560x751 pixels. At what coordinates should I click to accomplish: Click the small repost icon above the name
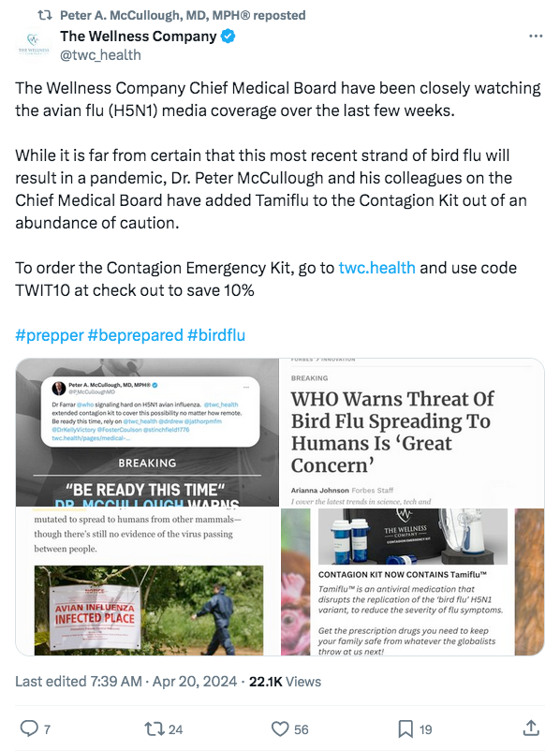pos(45,15)
